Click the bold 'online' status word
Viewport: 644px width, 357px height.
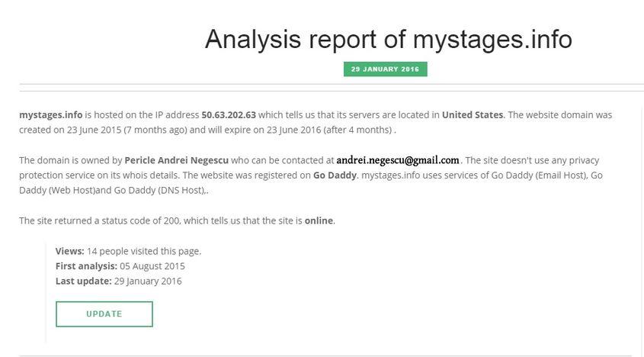click(319, 221)
